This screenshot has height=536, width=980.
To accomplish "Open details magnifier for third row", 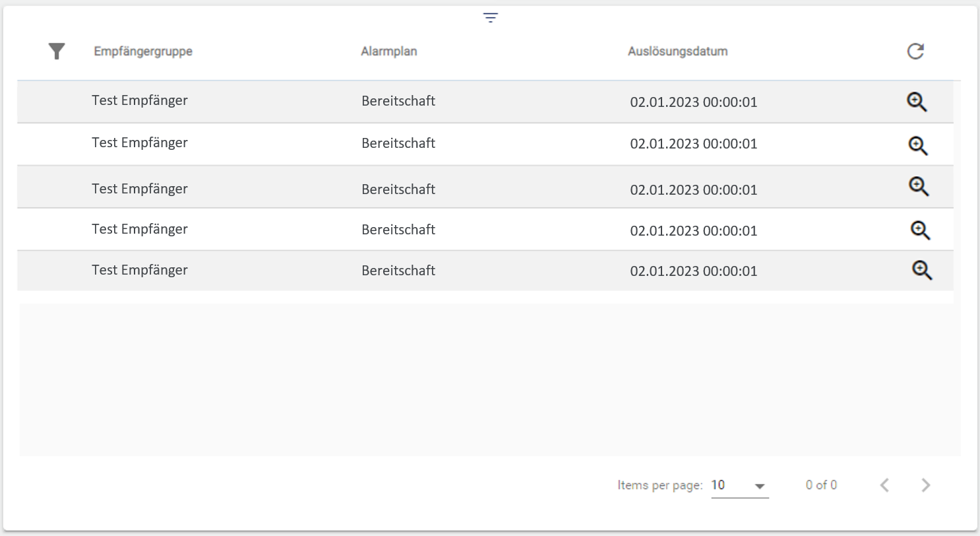I will pyautogui.click(x=919, y=187).
